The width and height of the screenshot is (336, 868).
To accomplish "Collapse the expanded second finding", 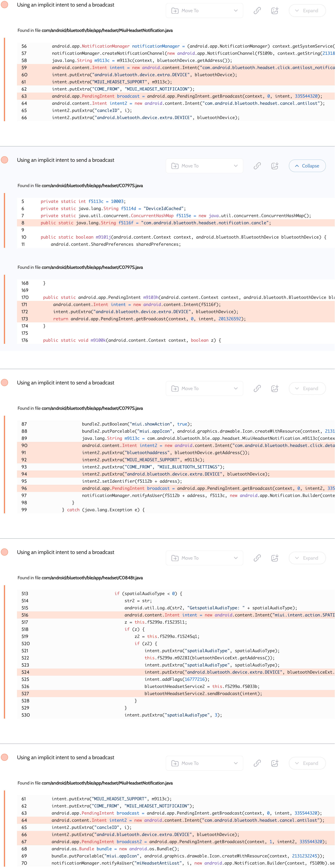I will click(x=307, y=166).
